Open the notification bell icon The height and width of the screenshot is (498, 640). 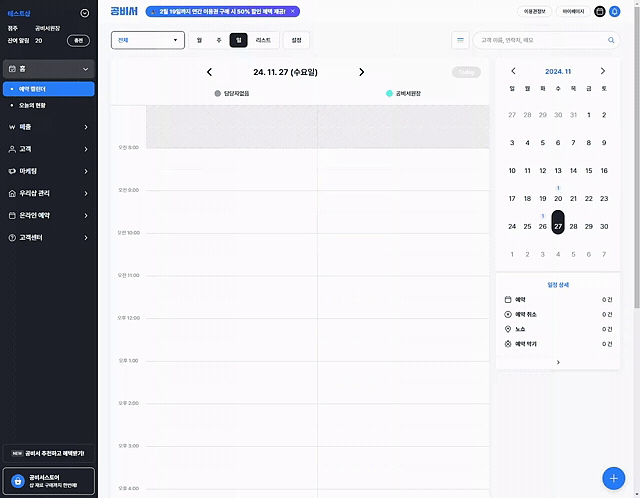pos(614,11)
